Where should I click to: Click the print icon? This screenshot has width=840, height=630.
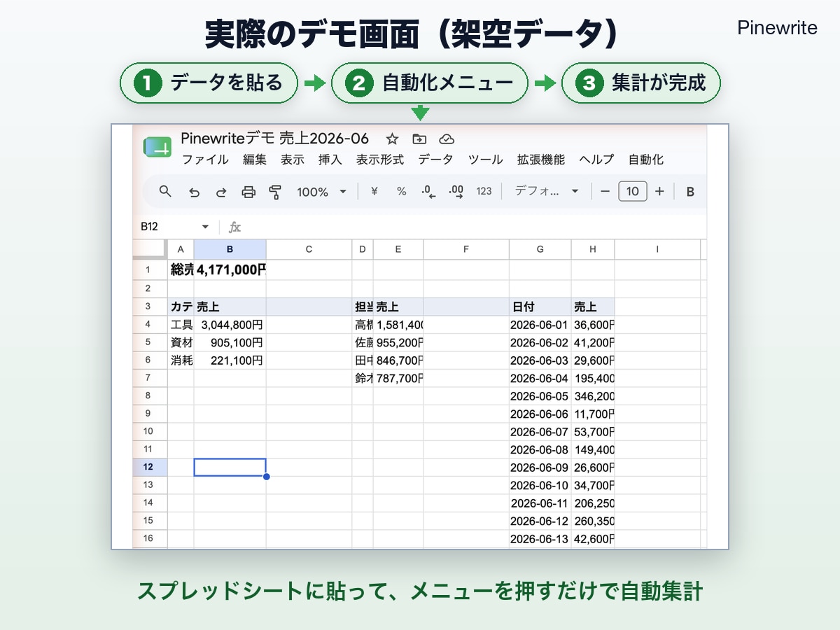[248, 192]
